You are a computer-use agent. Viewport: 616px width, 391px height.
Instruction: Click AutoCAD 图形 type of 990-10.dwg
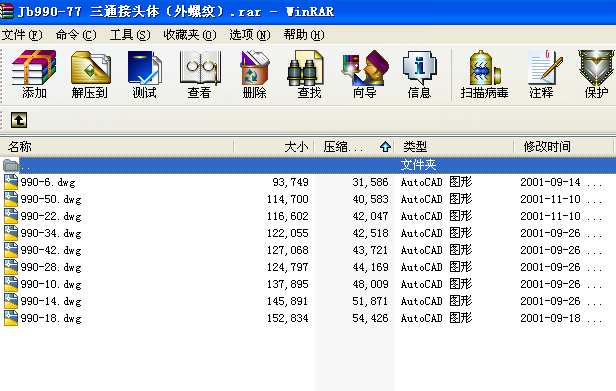[x=436, y=284]
